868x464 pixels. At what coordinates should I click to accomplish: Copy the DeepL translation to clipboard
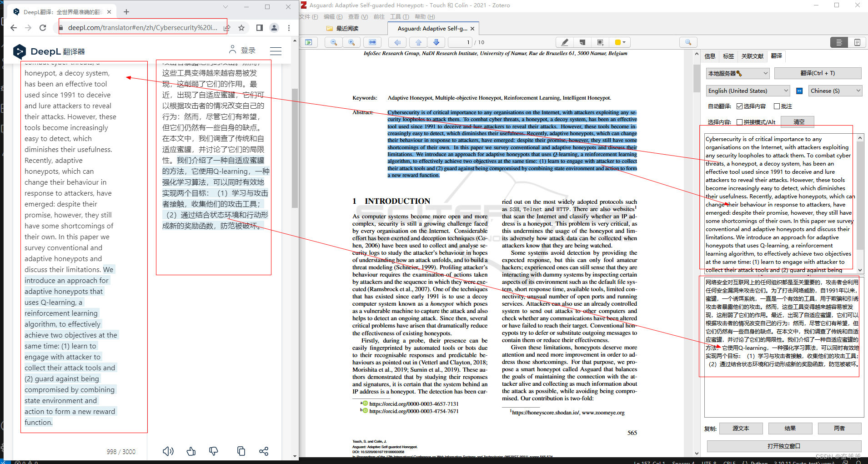coord(241,451)
